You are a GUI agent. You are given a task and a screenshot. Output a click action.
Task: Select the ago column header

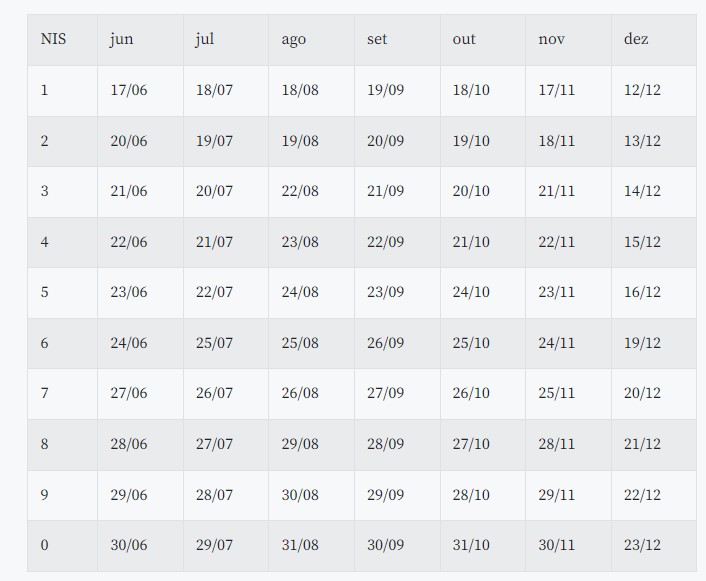coord(293,40)
